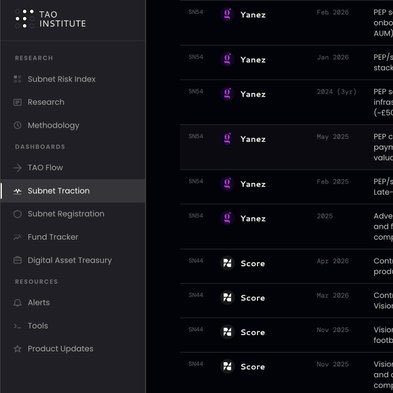Click SN44 label in Apr 2026 row
Screen dimensions: 393x393
coord(196,261)
